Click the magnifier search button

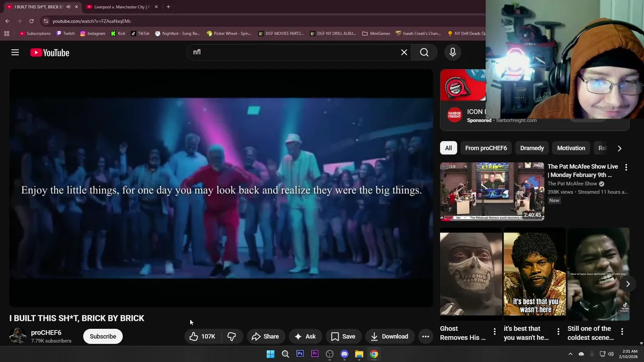[424, 52]
